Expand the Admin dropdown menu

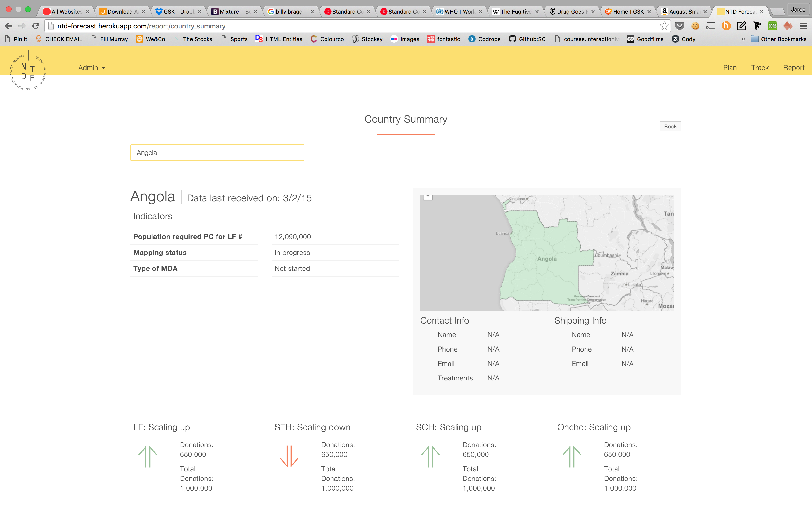point(91,68)
